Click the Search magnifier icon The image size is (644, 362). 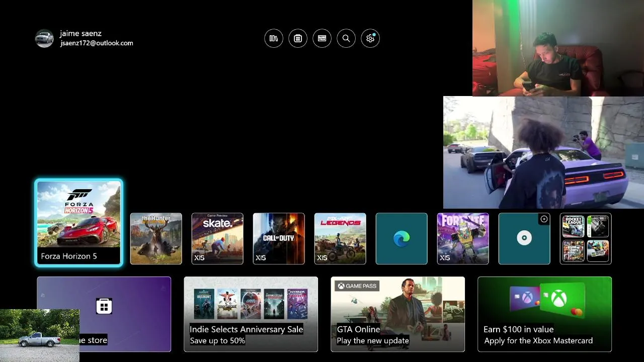[346, 38]
